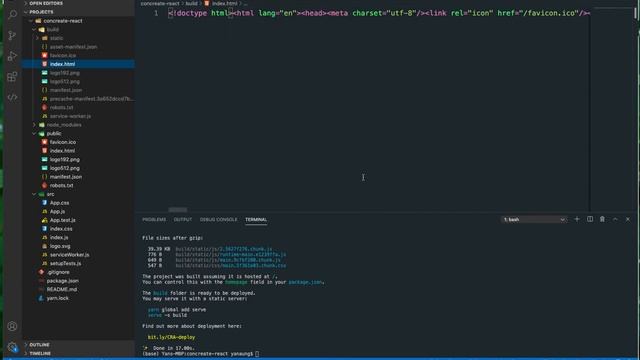Click line number 1 in the editor gutter
Viewport: 640px width, 360px height.
coord(156,13)
